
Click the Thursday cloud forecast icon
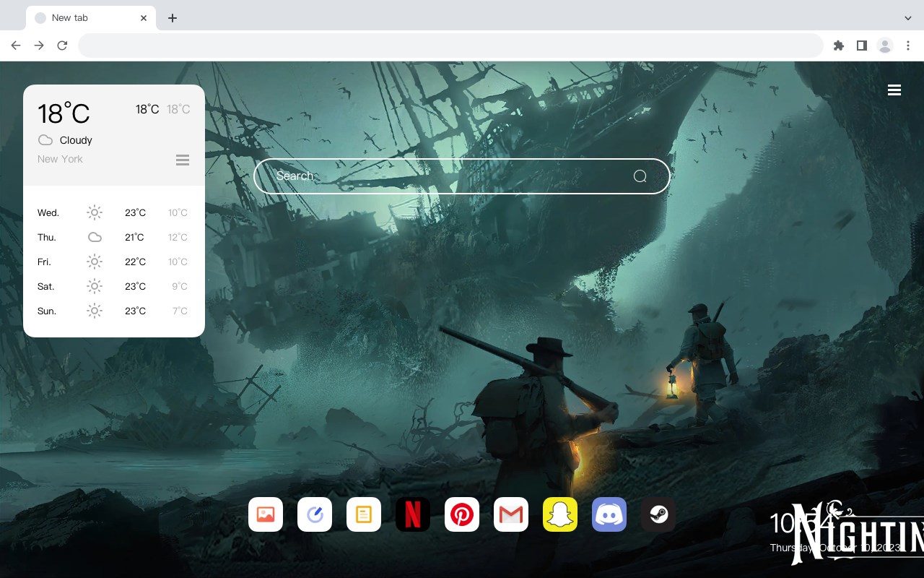(95, 237)
